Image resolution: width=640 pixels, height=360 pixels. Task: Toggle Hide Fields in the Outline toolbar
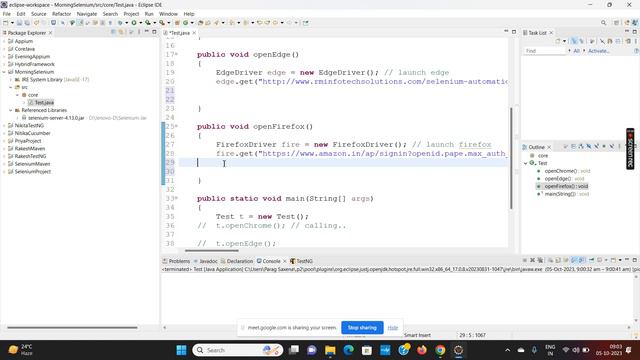589,146
